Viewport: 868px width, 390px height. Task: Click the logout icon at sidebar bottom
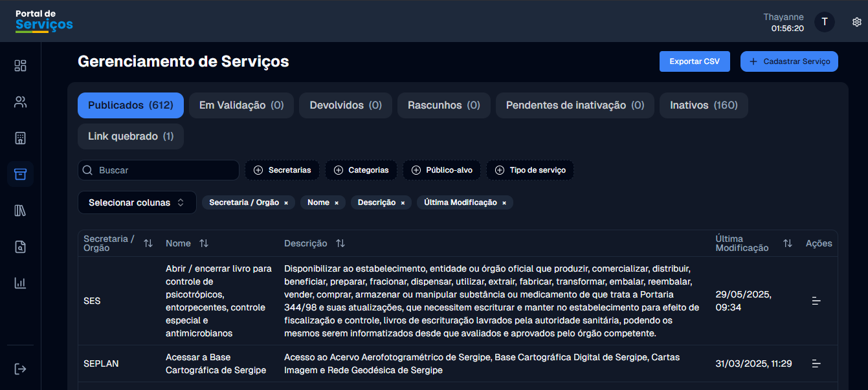20,369
